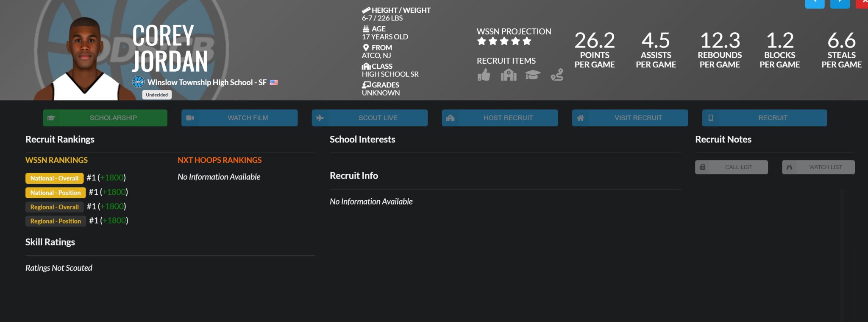
Task: Select the Host Recruit action
Action: pyautogui.click(x=500, y=118)
